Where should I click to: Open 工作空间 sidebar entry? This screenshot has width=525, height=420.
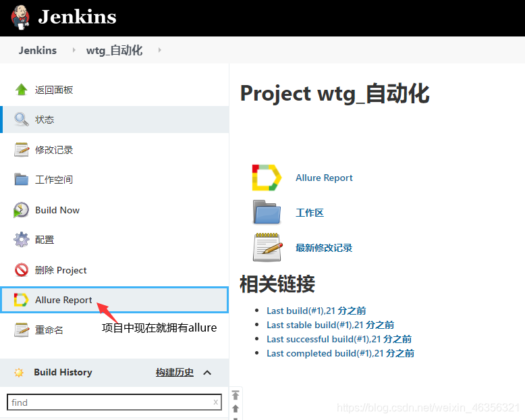click(x=54, y=180)
